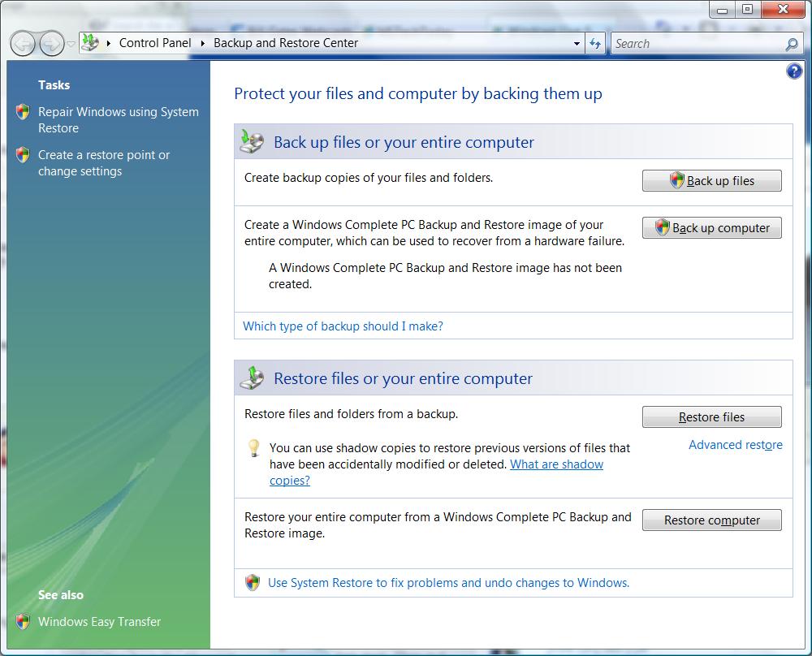Click the Forward navigation arrow

coord(52,44)
